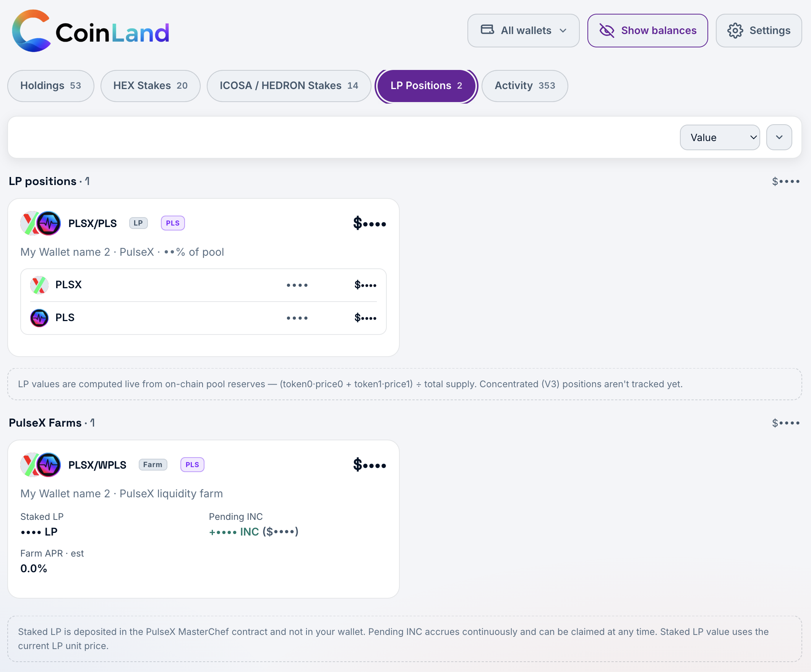Click the PLS chain badge on PLSX/PLS
Image resolution: width=811 pixels, height=672 pixels.
[173, 223]
